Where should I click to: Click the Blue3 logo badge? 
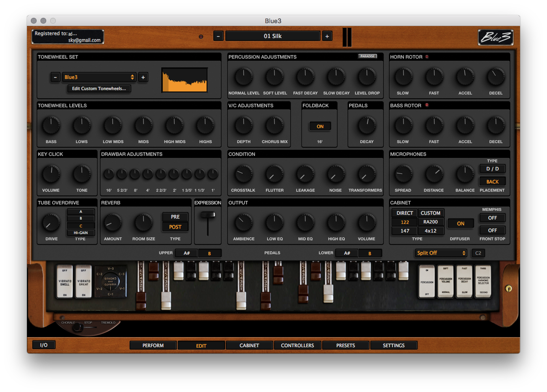[495, 37]
